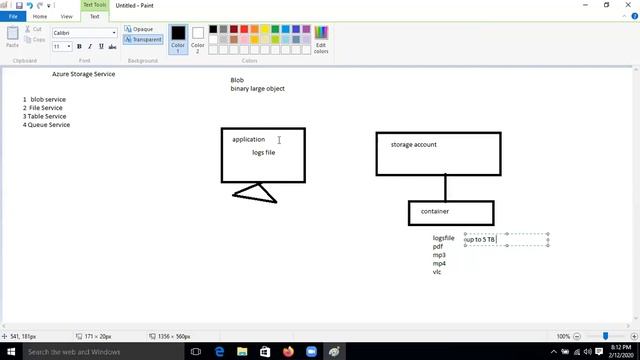Click the horizontal scrollbar right arrow
This screenshot has width=640, height=360.
point(629,326)
